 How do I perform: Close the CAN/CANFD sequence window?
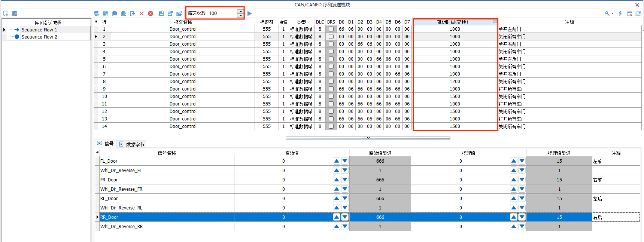tap(637, 5)
